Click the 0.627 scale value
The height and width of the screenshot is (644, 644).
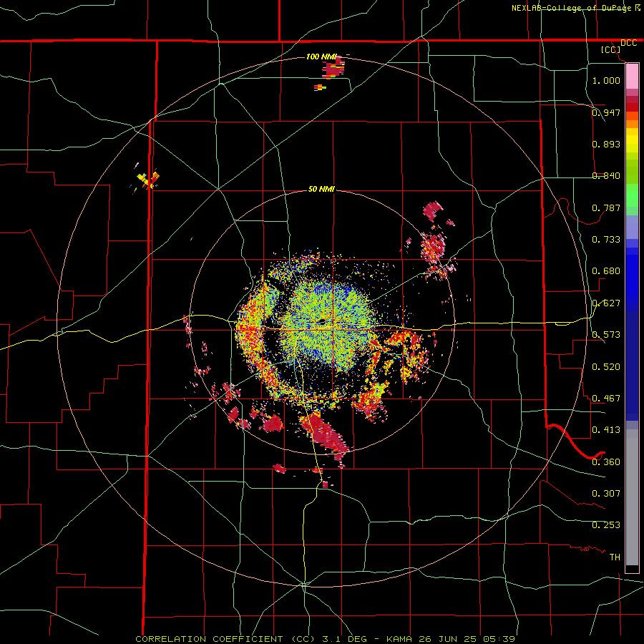pyautogui.click(x=606, y=303)
